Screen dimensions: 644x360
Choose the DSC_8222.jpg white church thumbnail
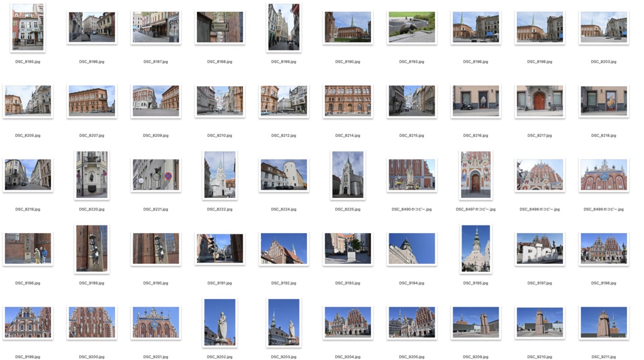[220, 175]
